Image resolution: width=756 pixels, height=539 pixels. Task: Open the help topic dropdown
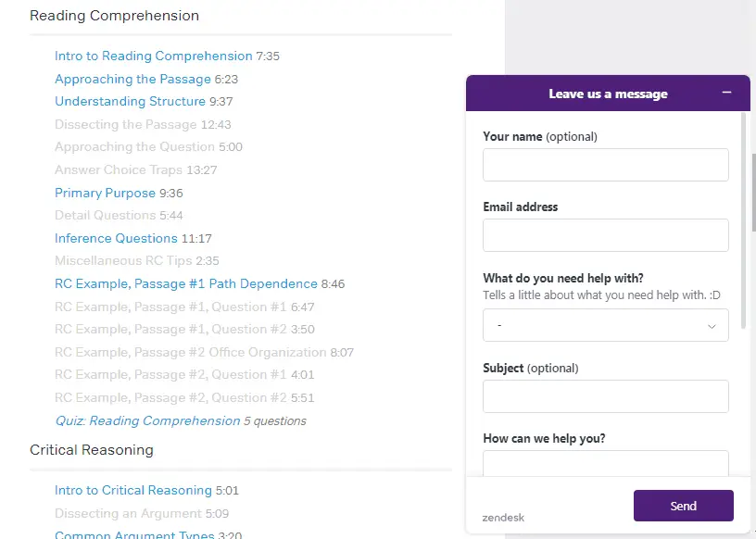(x=605, y=325)
